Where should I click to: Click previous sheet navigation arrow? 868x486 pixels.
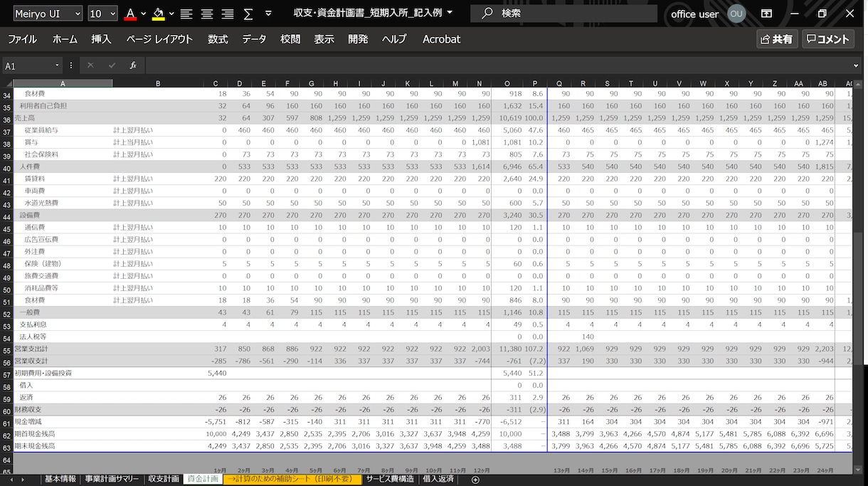pos(12,480)
